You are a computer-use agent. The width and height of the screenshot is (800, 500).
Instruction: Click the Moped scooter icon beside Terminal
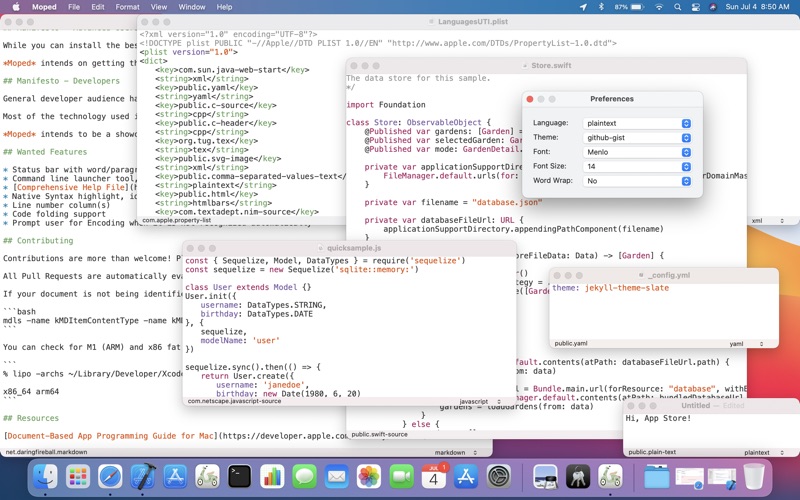(207, 478)
